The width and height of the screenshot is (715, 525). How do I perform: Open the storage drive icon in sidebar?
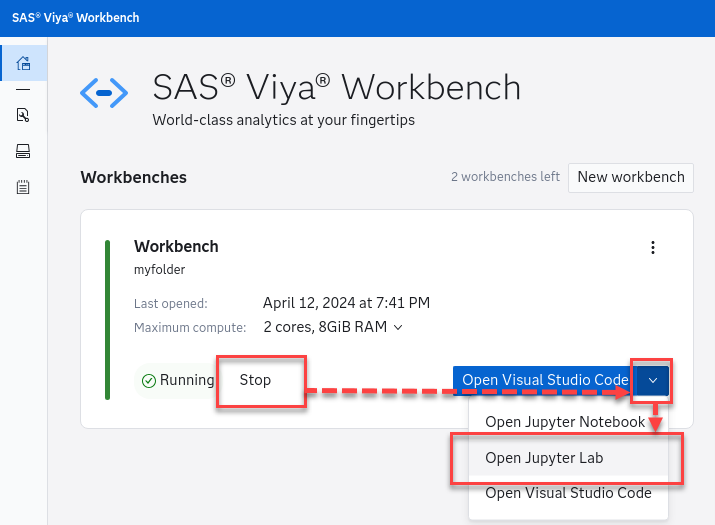(x=23, y=151)
